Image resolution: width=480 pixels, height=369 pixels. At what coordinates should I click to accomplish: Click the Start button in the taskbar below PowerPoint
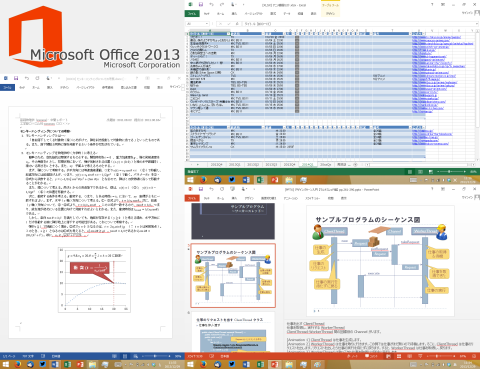coord(191,365)
